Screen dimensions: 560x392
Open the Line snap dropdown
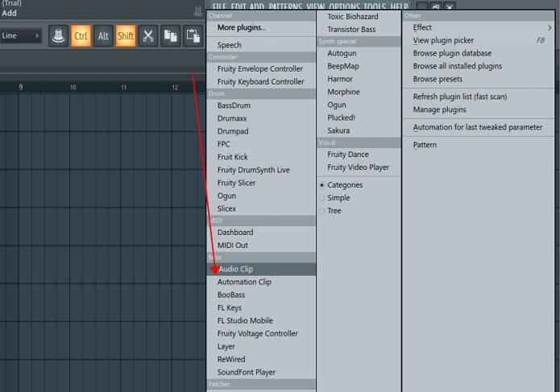pos(21,35)
